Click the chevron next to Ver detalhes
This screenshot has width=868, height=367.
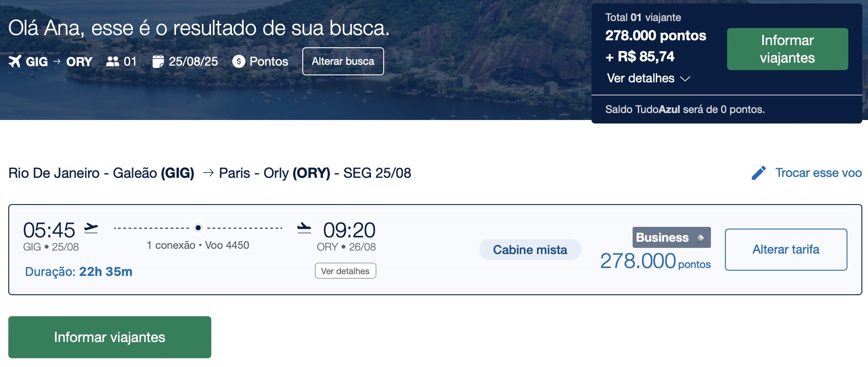pyautogui.click(x=685, y=79)
